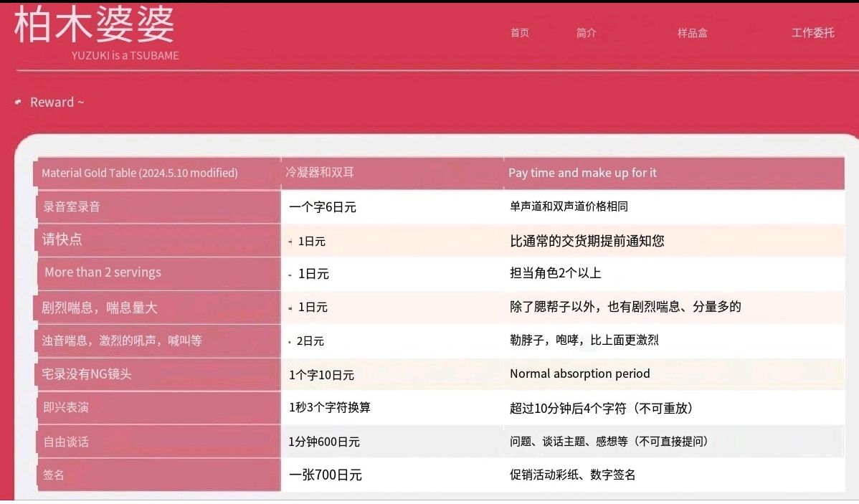Click the 签名 row label

pos(50,475)
